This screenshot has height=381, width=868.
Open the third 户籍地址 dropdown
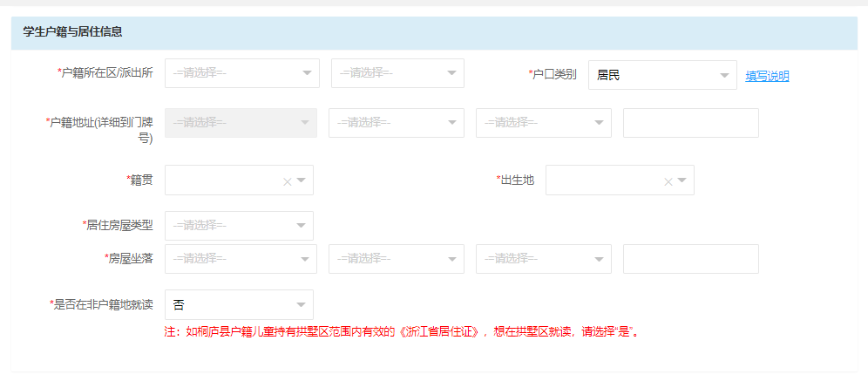coord(544,123)
